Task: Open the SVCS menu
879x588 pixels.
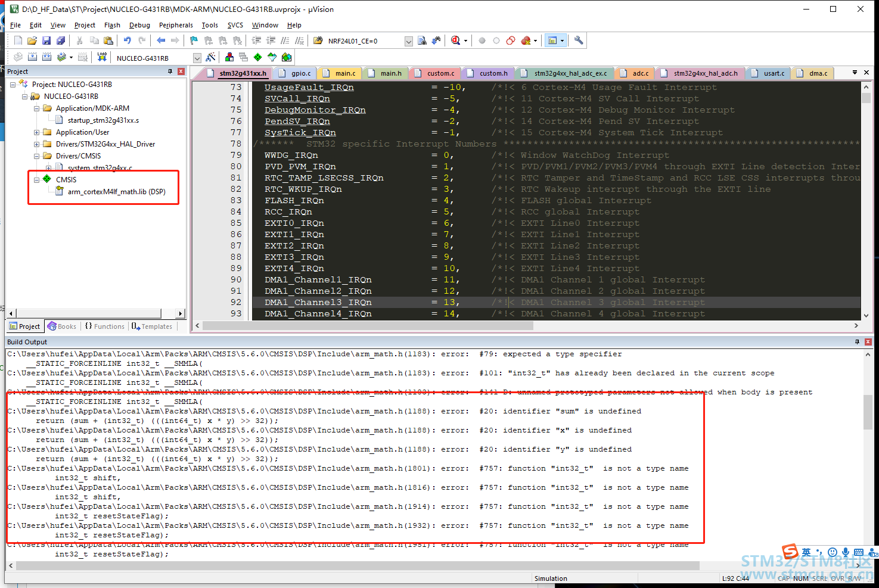Action: coord(235,25)
